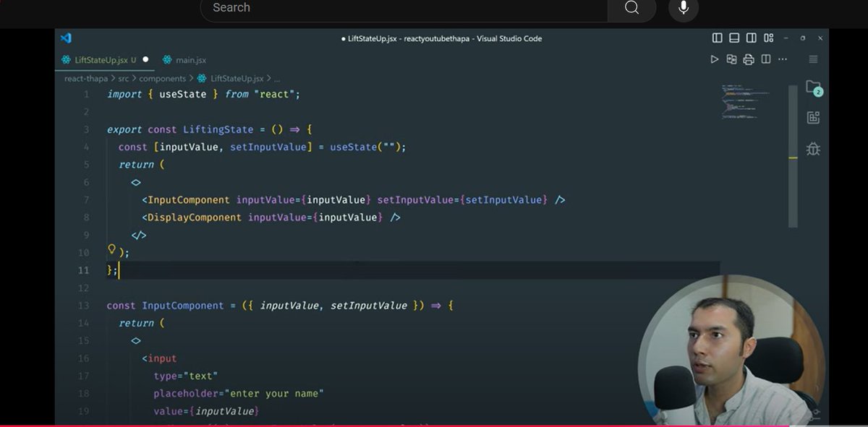Image resolution: width=868 pixels, height=427 pixels.
Task: Click React icon on LiftStateUp.jsx tab
Action: click(67, 60)
